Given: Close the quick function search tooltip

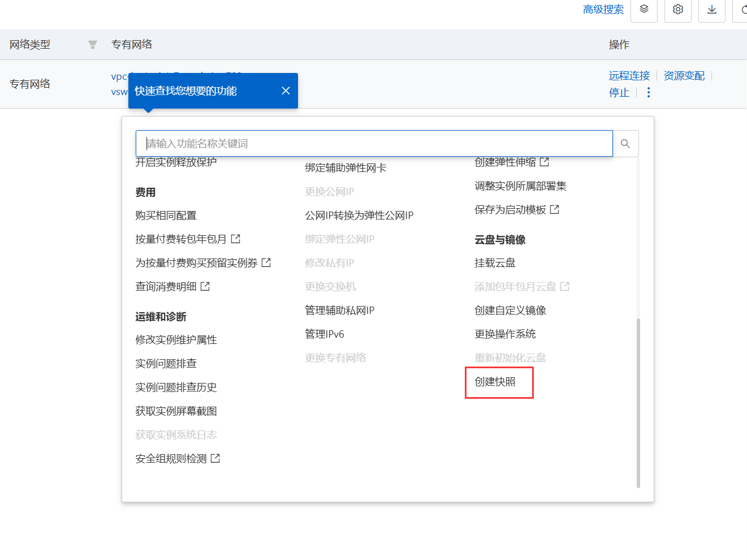Looking at the screenshot, I should pos(286,91).
